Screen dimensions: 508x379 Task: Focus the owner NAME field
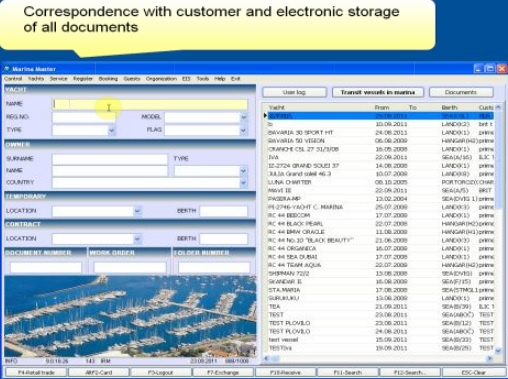110,171
